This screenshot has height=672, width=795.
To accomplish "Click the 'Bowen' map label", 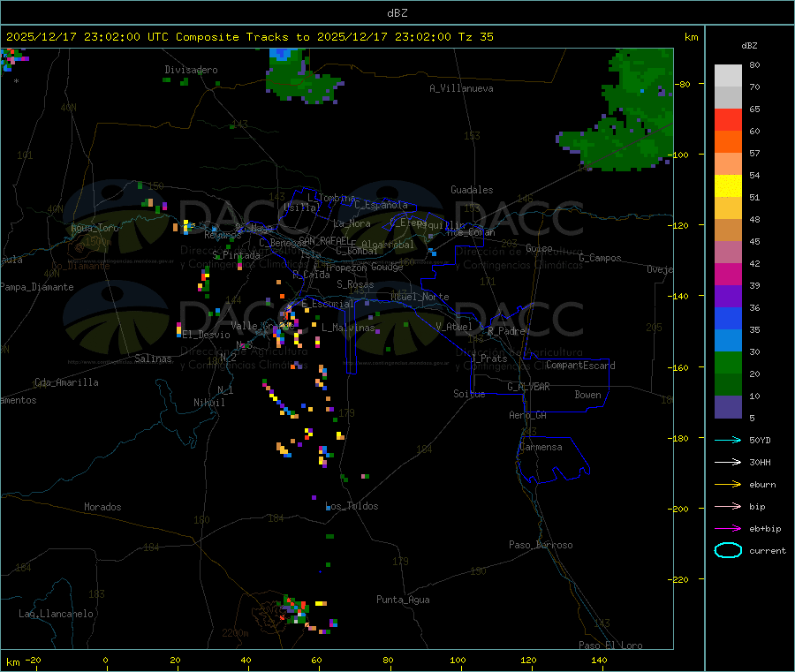I will pos(588,395).
